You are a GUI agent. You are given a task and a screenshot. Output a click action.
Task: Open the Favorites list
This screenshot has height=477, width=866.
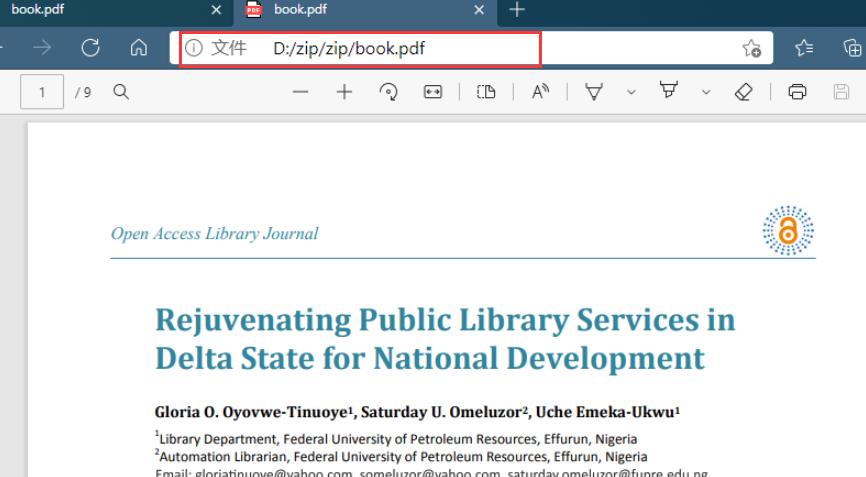[x=804, y=48]
